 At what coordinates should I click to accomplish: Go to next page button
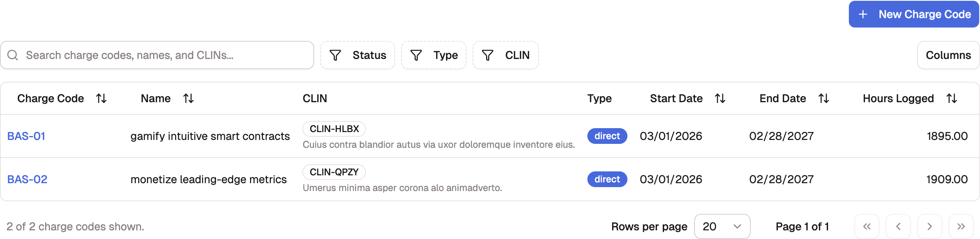coord(929,226)
